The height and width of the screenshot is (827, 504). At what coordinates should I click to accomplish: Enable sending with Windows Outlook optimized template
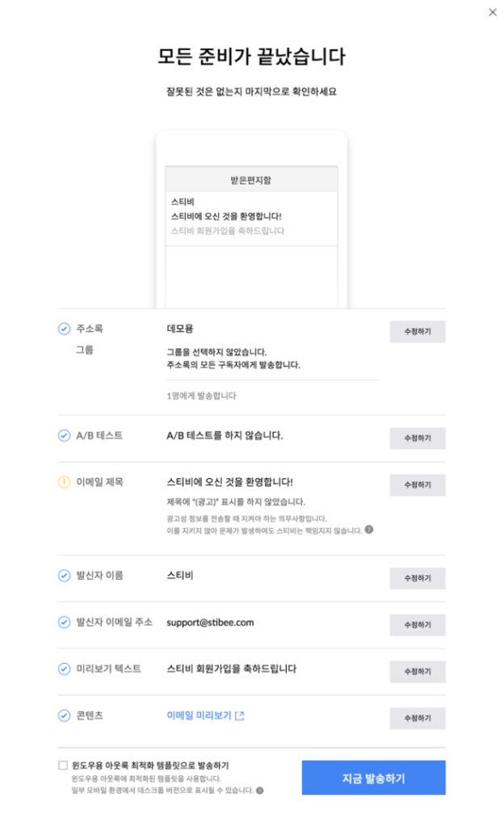click(63, 765)
